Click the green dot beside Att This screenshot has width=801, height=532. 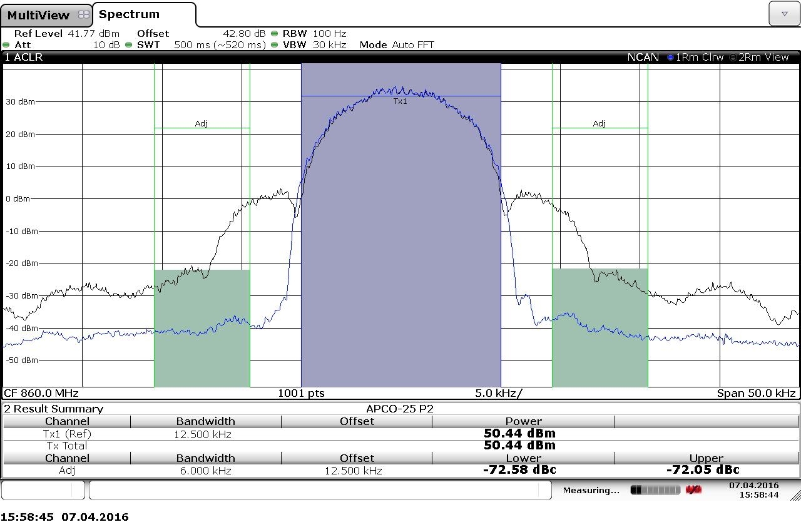[x=6, y=45]
